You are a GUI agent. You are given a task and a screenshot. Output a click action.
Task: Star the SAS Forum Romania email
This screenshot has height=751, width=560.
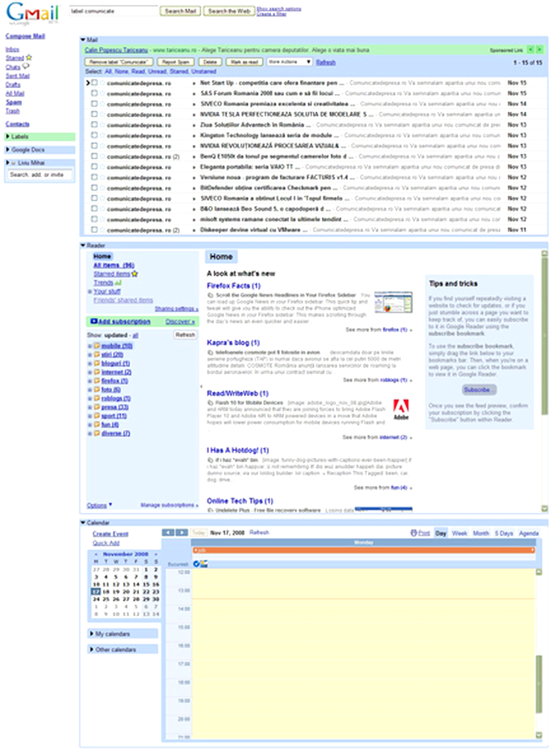pos(102,93)
